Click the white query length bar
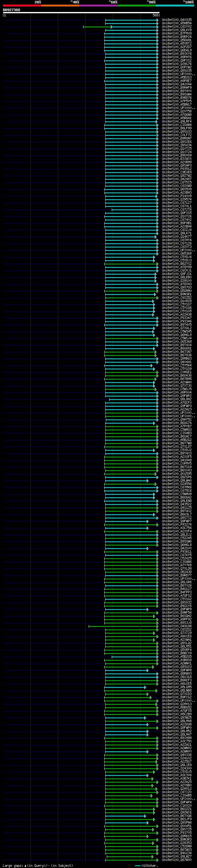Viewport: 197px width, 868px height. (81, 12)
